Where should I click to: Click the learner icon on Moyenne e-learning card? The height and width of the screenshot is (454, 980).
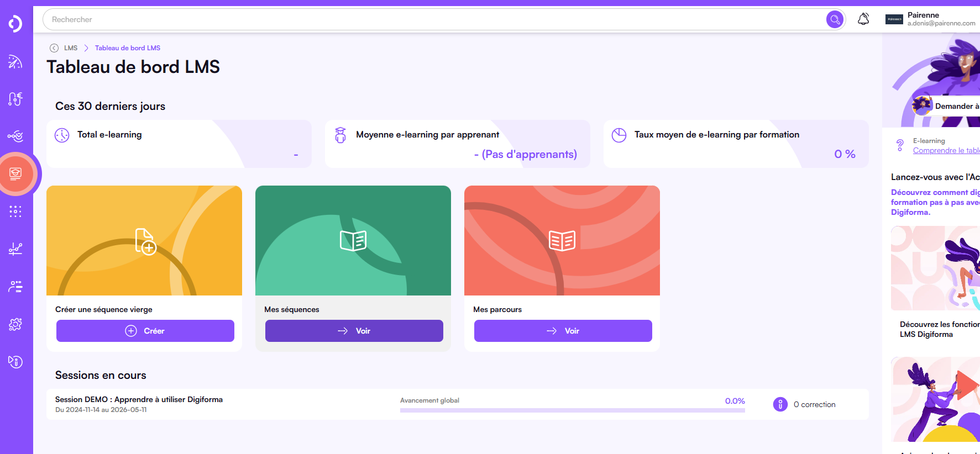coord(340,135)
